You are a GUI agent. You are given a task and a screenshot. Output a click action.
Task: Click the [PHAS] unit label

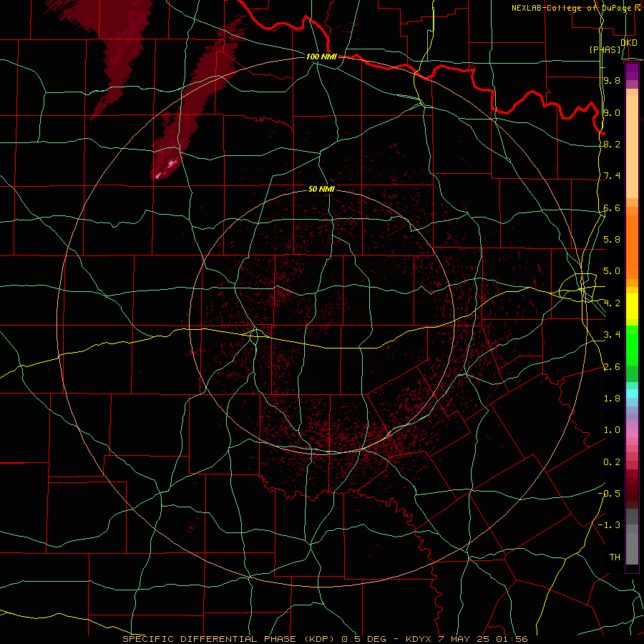605,49
